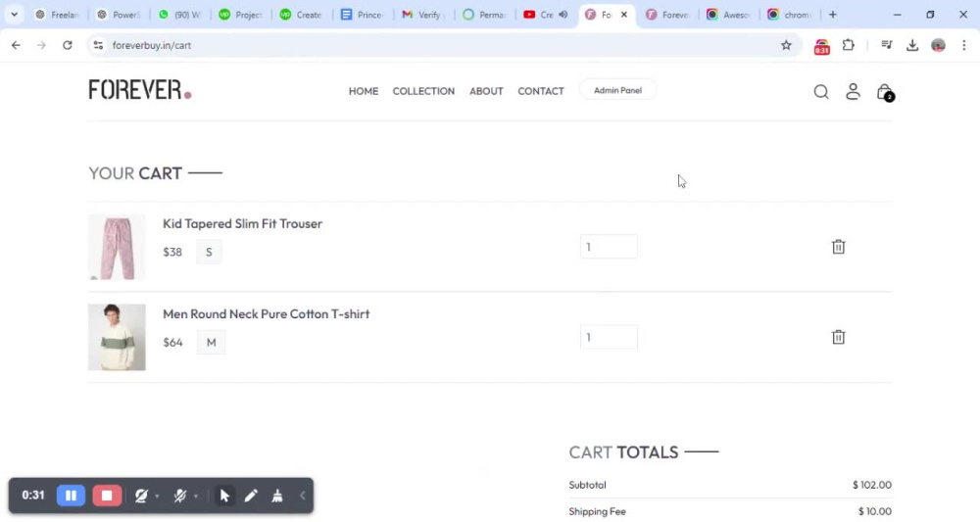Screen dimensions: 980x522
Task: Switch to the Gmail Verify tab
Action: 423,15
